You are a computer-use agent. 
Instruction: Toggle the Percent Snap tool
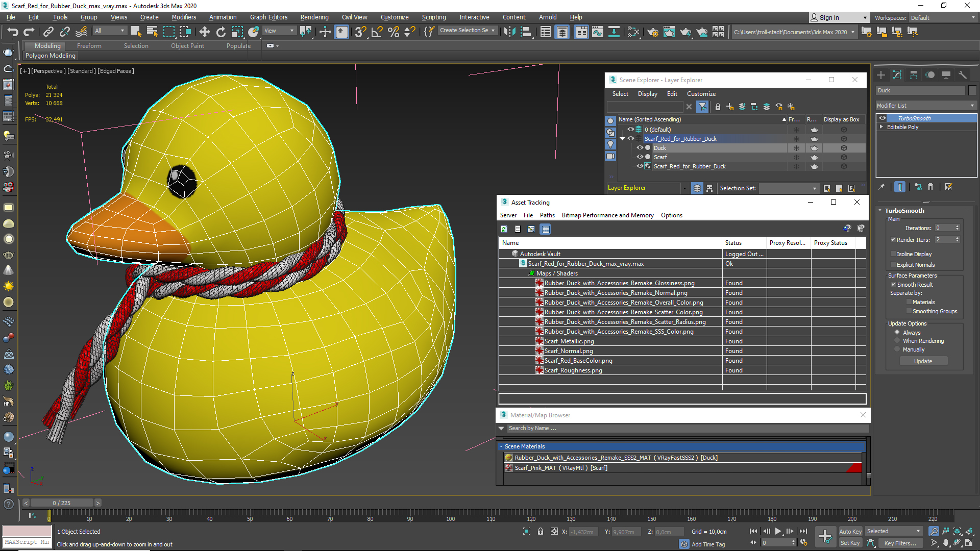tap(393, 32)
